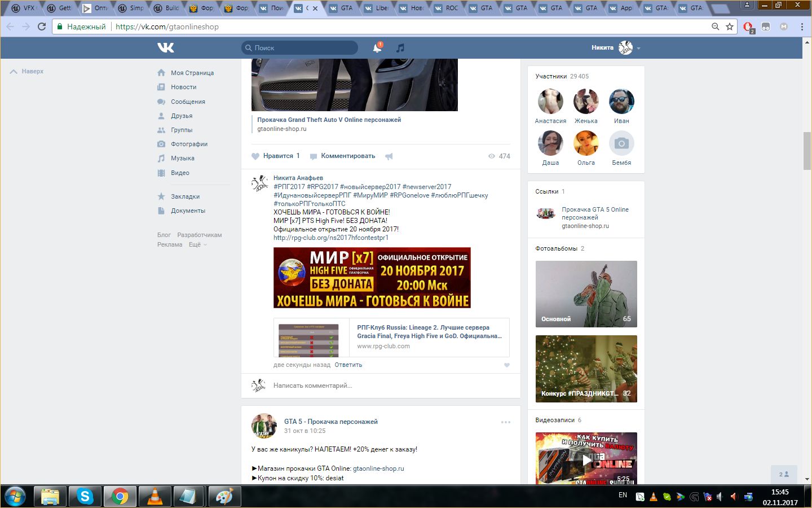The width and height of the screenshot is (812, 508).
Task: Click the page vertical scrollbar thumb
Action: tap(807, 150)
